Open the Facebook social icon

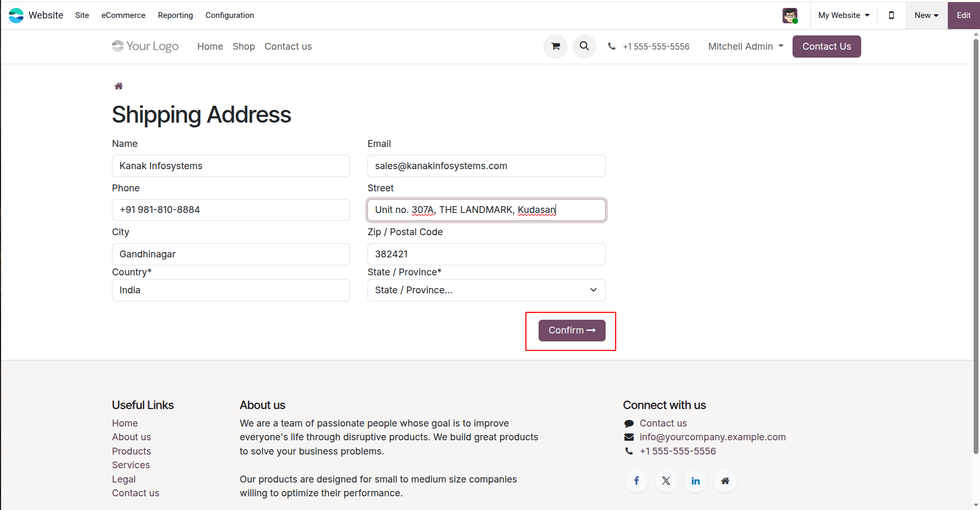637,481
